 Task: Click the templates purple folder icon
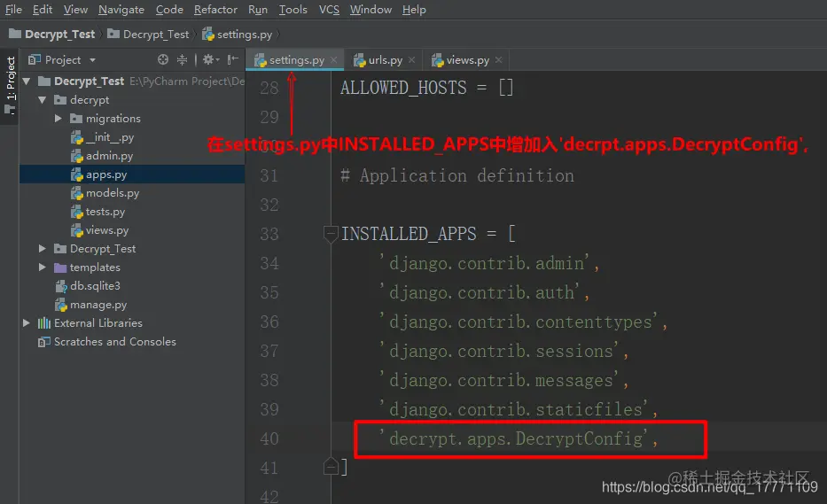[x=60, y=268]
